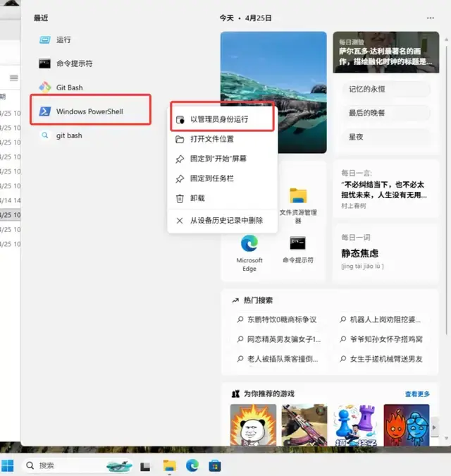This screenshot has width=451, height=476.
Task: Click the taskbar 搜索 box
Action: pos(78,465)
